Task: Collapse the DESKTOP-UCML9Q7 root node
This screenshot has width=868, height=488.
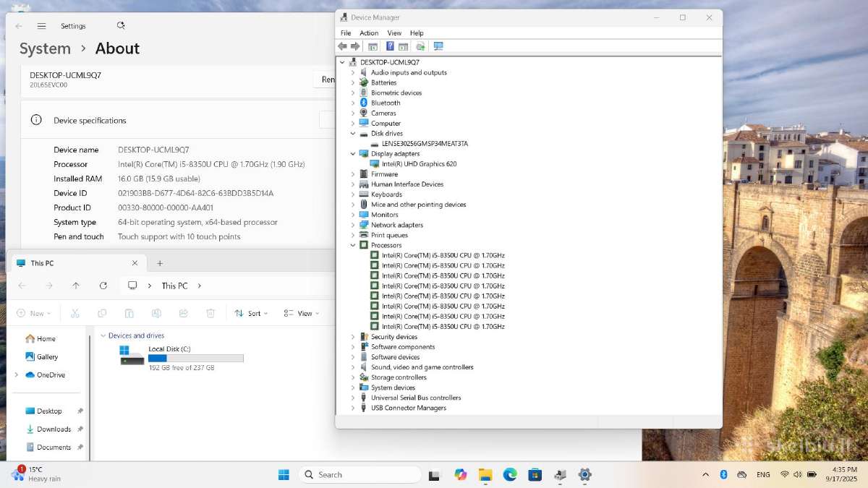Action: click(343, 62)
